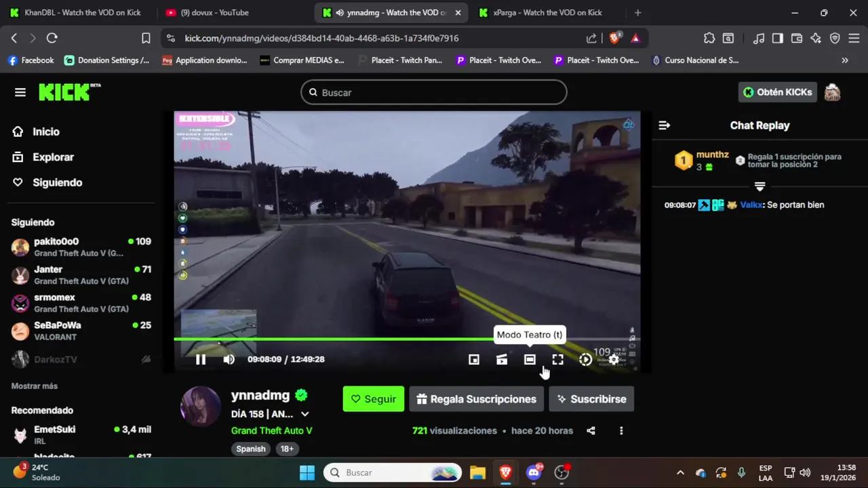Open Explorar in sidebar
Image resolution: width=868 pixels, height=488 pixels.
click(43, 157)
